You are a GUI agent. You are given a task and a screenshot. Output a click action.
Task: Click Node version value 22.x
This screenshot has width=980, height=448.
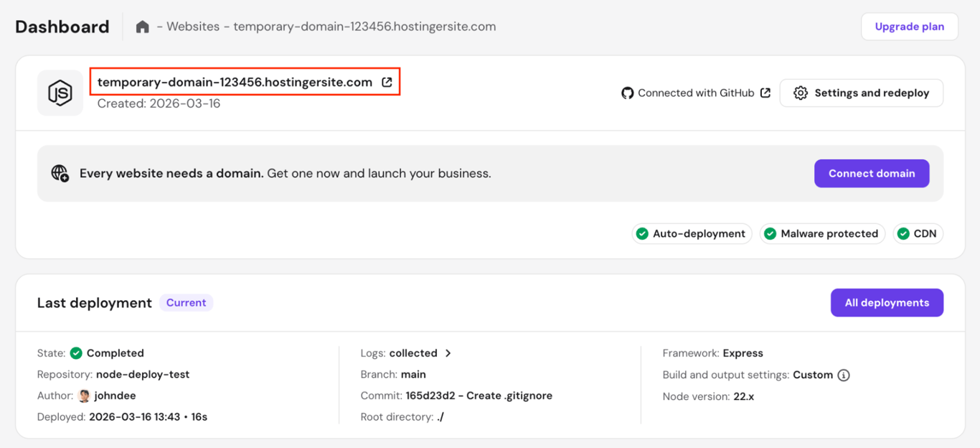coord(743,396)
